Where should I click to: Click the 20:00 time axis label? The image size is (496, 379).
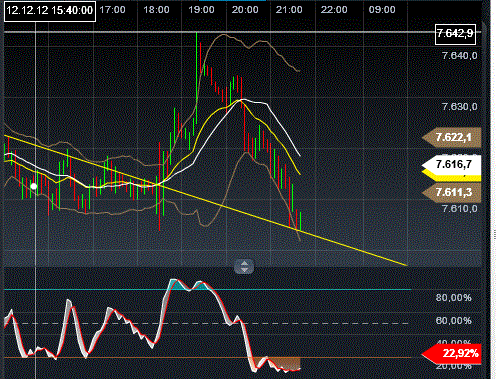(245, 10)
